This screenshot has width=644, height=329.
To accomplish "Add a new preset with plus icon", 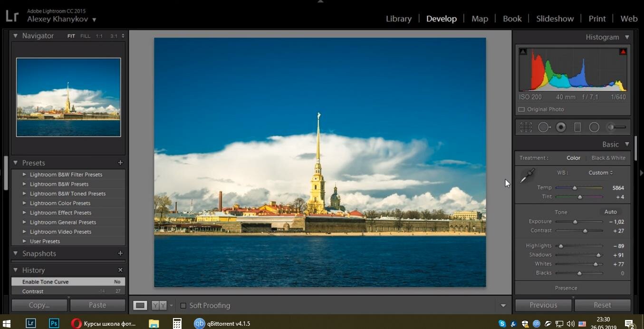I will pos(120,163).
